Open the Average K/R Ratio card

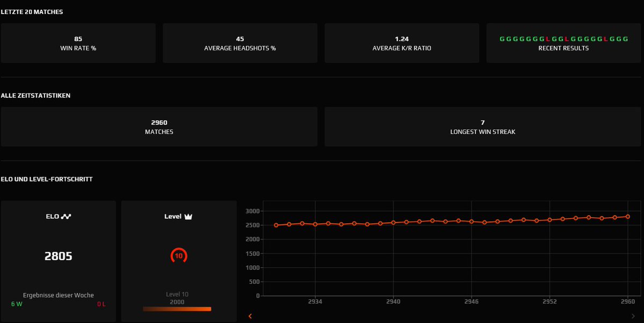pos(402,43)
